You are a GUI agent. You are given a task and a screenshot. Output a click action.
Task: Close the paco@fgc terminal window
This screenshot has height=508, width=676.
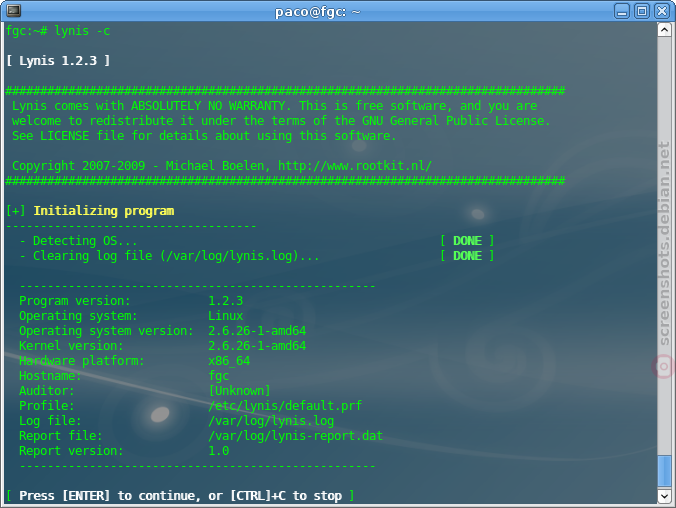(662, 11)
